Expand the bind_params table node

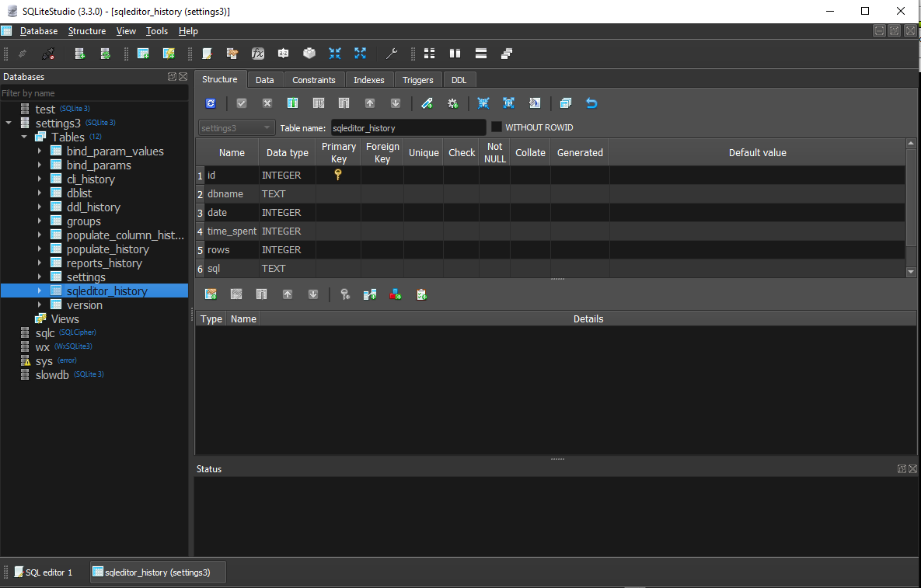40,165
